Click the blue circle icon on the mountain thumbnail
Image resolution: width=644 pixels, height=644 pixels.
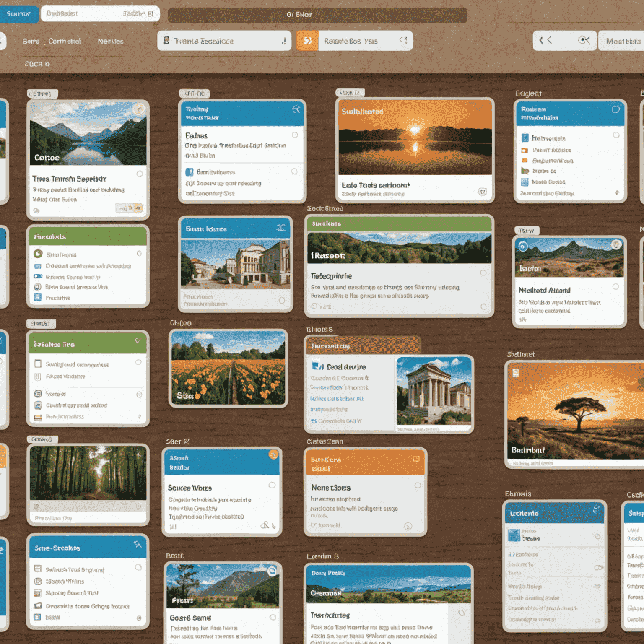[523, 246]
